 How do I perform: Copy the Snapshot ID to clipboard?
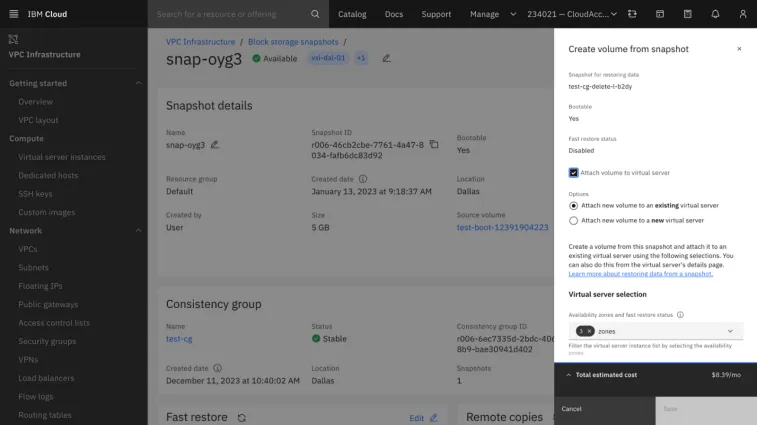434,145
